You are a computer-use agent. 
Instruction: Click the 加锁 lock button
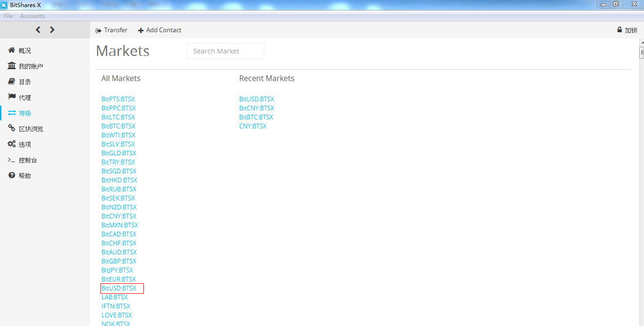pyautogui.click(x=627, y=30)
